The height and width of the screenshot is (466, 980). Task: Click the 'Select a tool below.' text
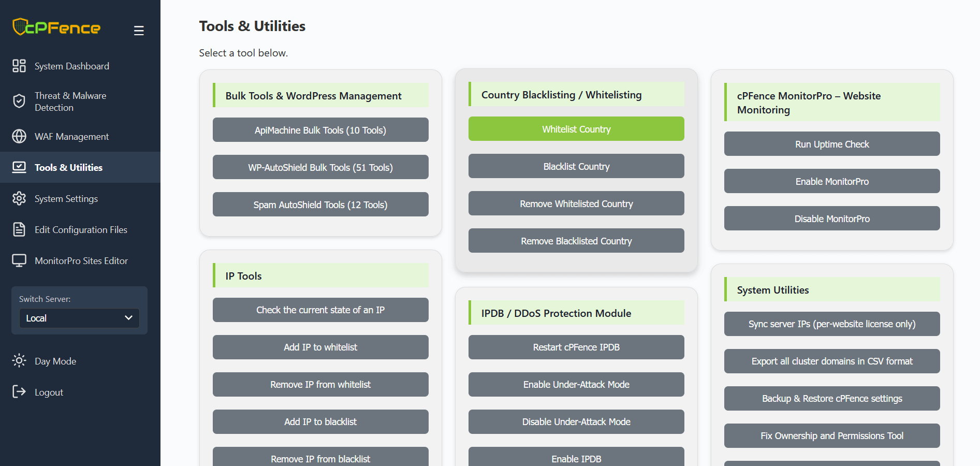click(x=243, y=53)
